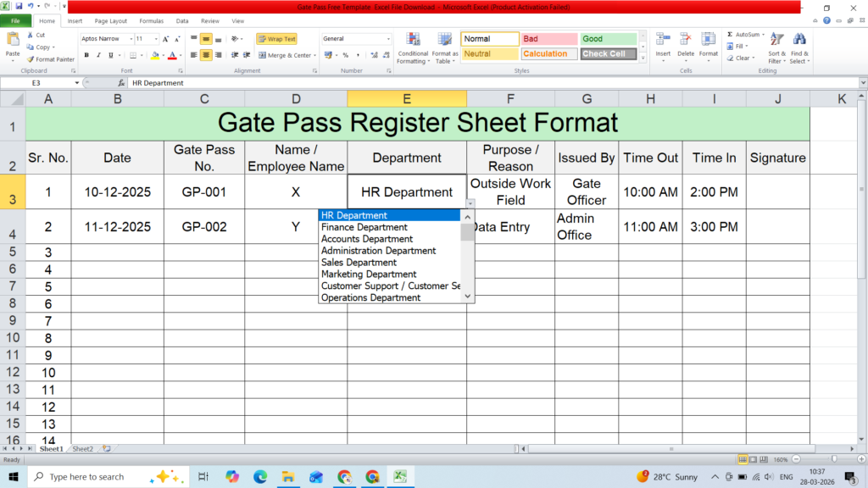Click Increase Font Size icon

(x=165, y=39)
